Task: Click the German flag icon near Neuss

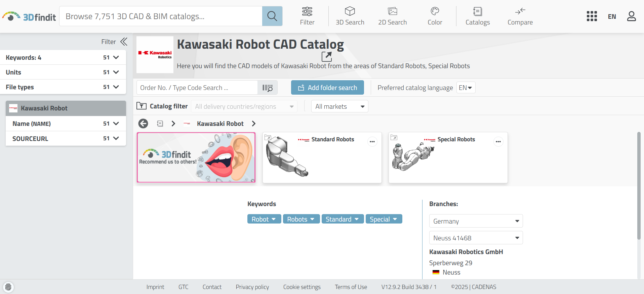Action: point(436,272)
